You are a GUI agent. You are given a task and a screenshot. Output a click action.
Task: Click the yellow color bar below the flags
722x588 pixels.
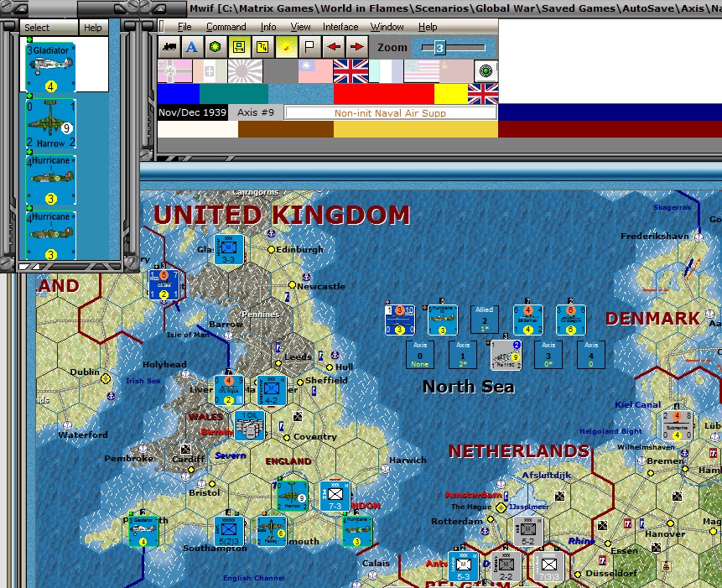click(x=451, y=94)
